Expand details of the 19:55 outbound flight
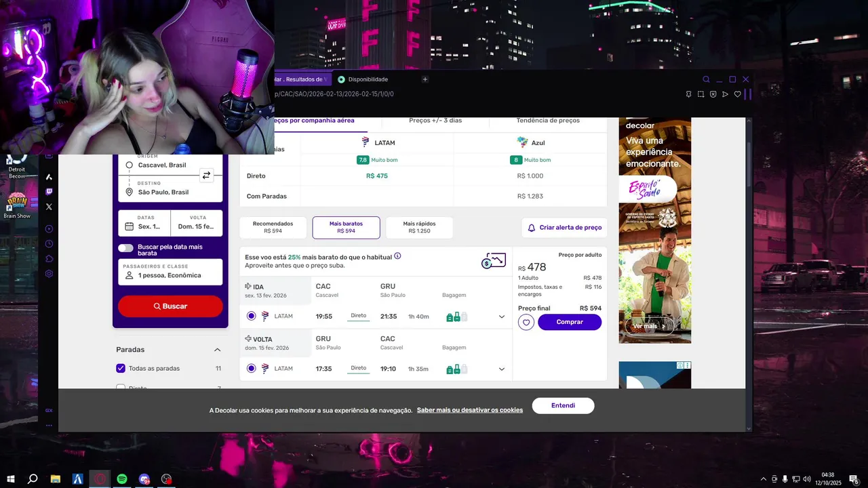Viewport: 868px width, 488px height. point(502,317)
